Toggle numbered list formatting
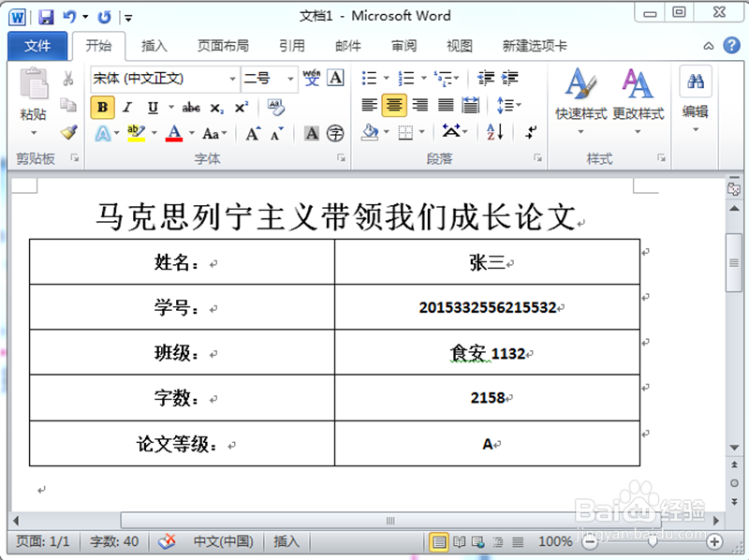This screenshot has width=749, height=560. [x=404, y=76]
